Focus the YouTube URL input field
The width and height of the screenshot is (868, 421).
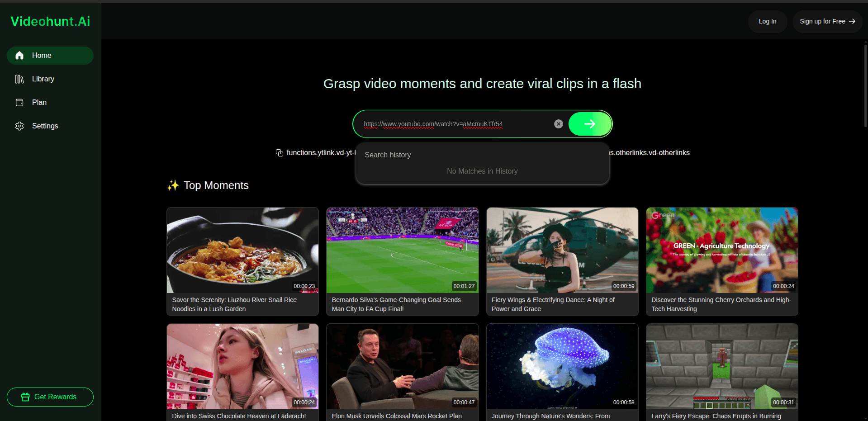coord(456,124)
